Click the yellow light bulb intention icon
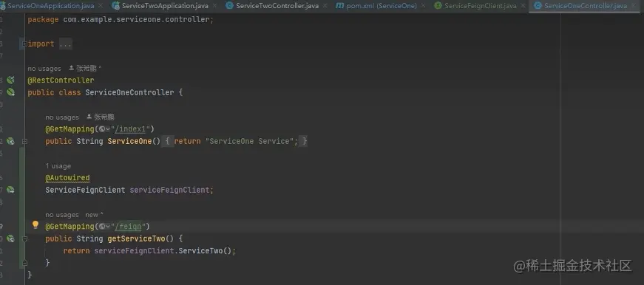Screen dimensions: 644x285 pyautogui.click(x=35, y=224)
